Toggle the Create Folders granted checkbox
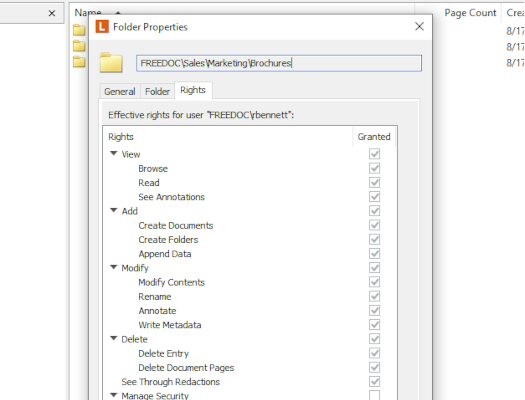 click(375, 239)
